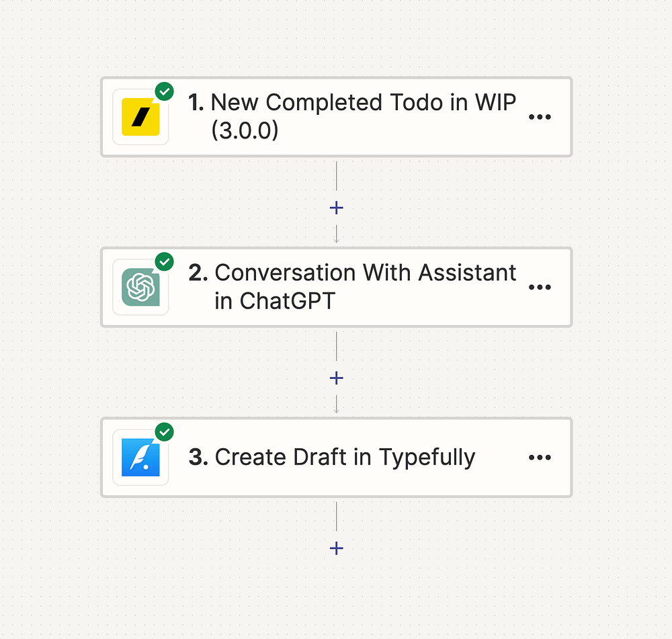Add a new step after Create Draft in Typefully
The image size is (672, 639).
point(337,548)
